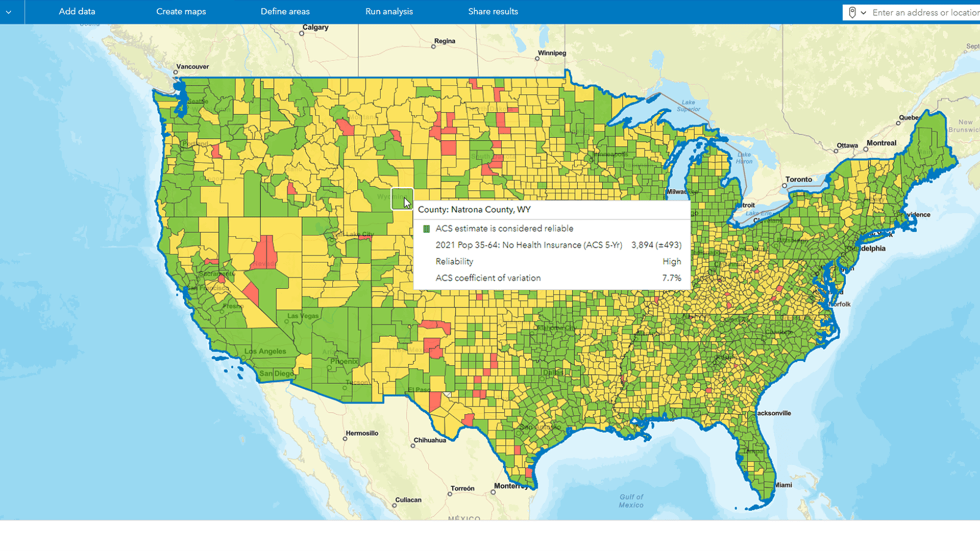The image size is (980, 551).
Task: Open the search type dropdown chevron
Action: pos(864,12)
